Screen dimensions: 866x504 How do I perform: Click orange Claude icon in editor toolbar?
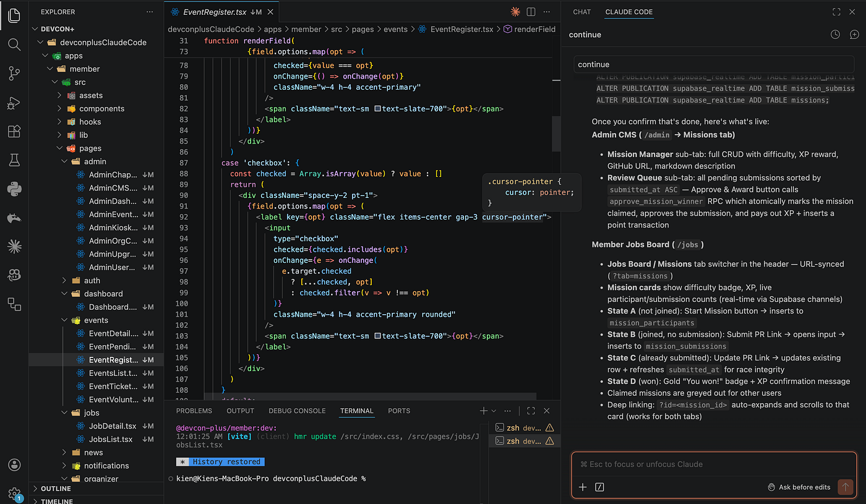[515, 12]
